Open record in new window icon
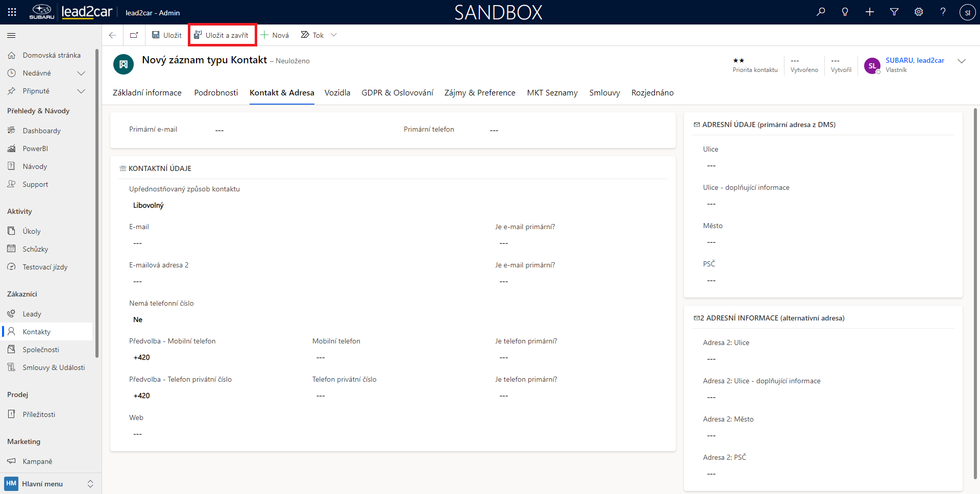The width and height of the screenshot is (980, 494). pos(134,35)
